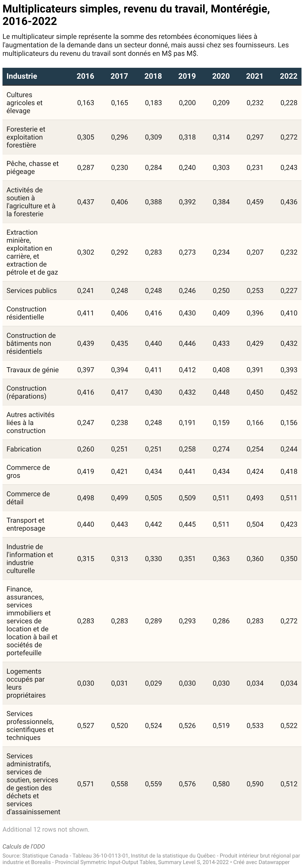
Task: Click the 2017 column header
Action: pos(119,76)
